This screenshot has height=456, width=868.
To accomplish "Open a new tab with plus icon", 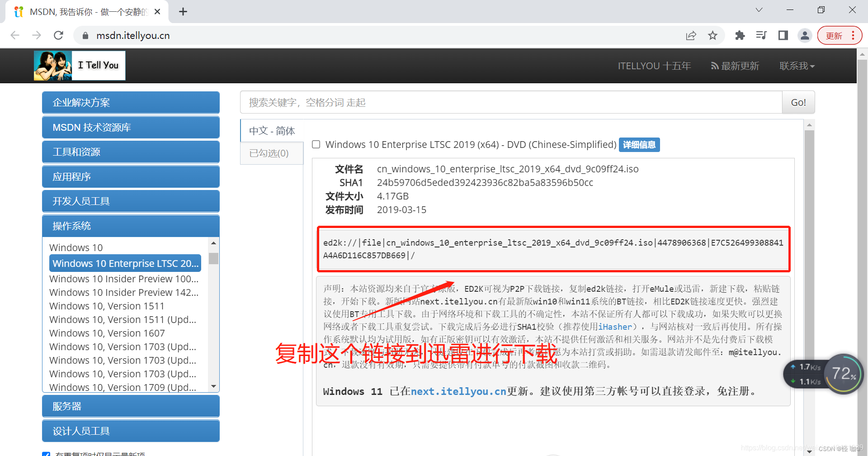I will (x=183, y=12).
